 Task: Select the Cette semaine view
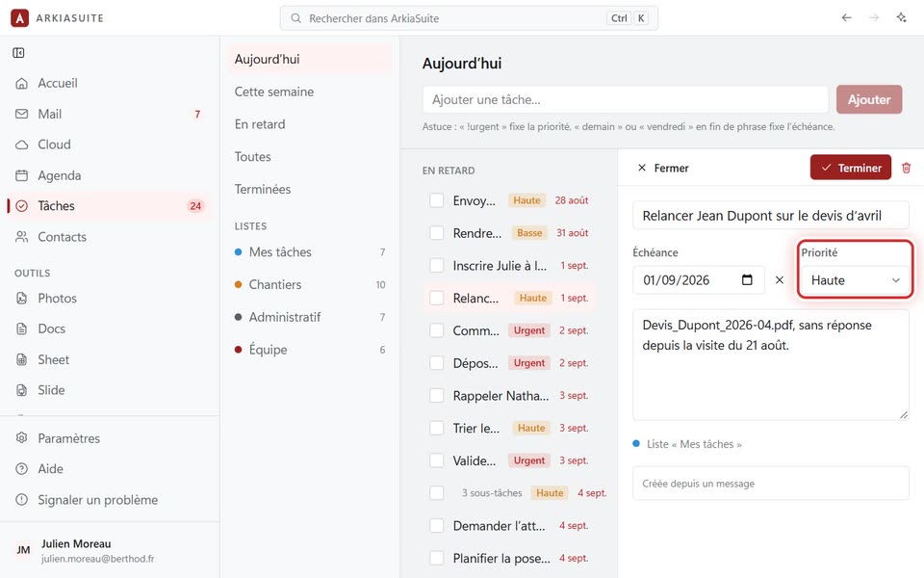coord(310,92)
